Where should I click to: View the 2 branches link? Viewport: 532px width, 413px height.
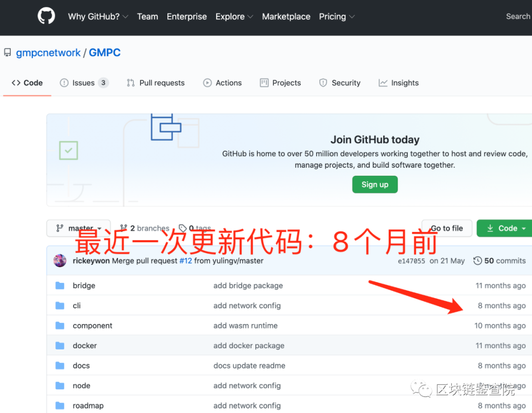[145, 228]
